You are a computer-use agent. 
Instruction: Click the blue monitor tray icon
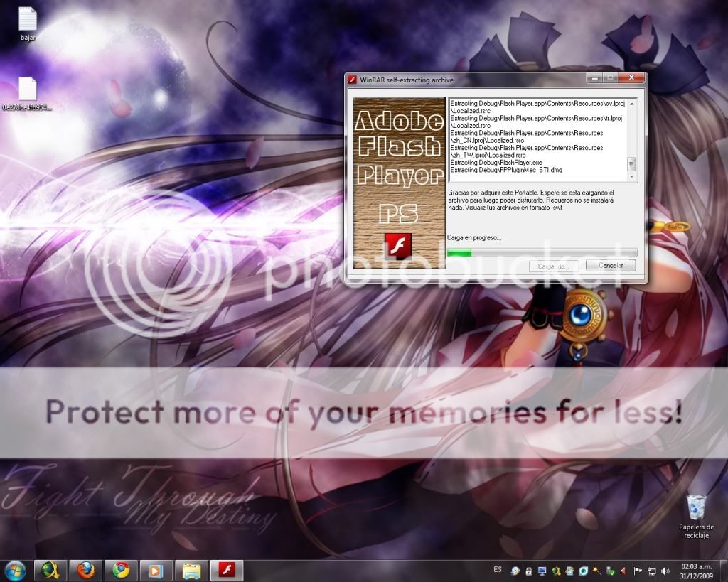(x=542, y=571)
